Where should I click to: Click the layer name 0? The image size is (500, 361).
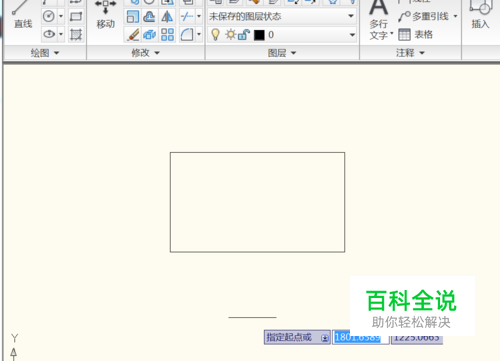pos(271,35)
